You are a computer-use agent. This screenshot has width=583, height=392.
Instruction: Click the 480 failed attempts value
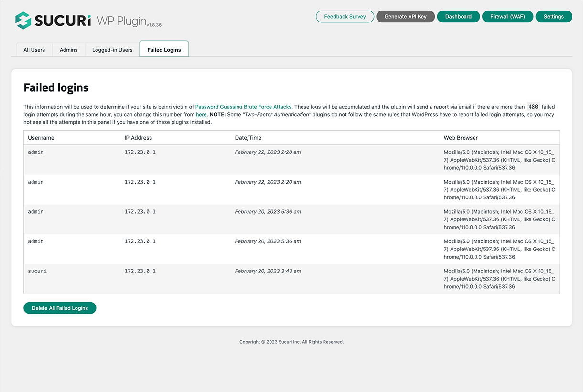[x=533, y=106]
